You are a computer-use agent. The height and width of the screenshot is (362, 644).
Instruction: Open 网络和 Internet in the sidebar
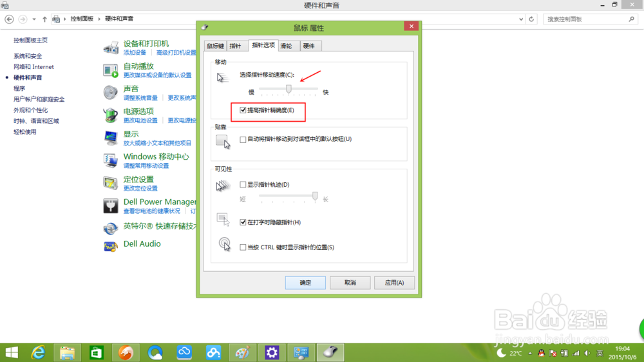(x=33, y=66)
